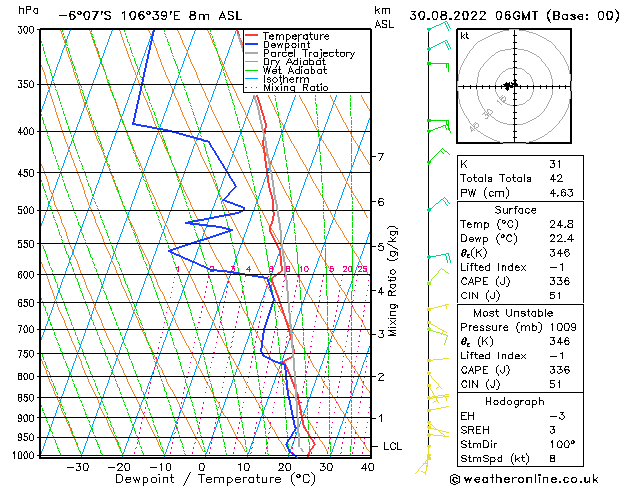Click the LCL level label
This screenshot has height=486, width=629.
coord(392,446)
